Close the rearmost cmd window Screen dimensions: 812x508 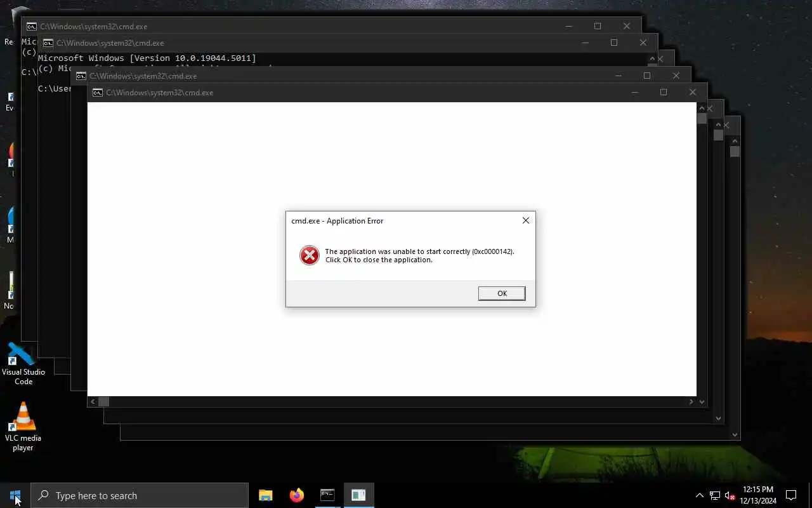pyautogui.click(x=627, y=26)
